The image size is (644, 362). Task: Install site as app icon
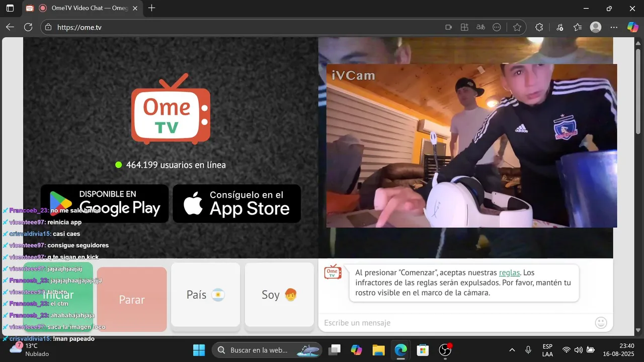[x=464, y=27]
